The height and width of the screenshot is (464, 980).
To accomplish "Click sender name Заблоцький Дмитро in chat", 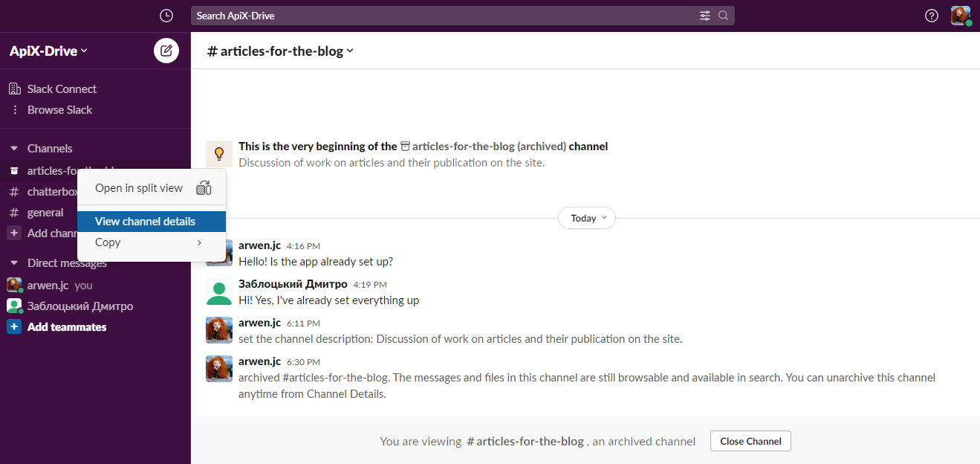I will (292, 284).
